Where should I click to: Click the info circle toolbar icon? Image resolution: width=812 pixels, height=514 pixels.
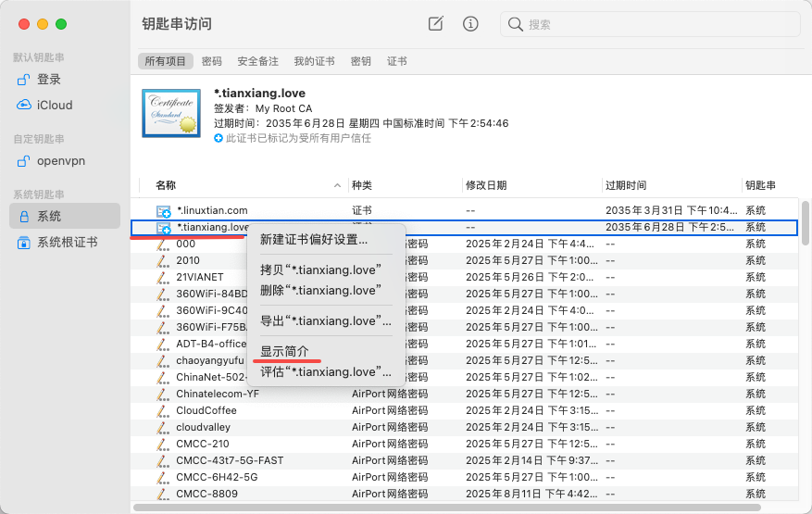[470, 24]
